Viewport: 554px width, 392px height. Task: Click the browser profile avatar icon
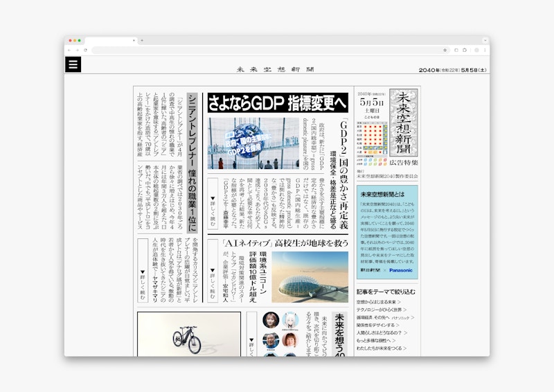pyautogui.click(x=475, y=50)
